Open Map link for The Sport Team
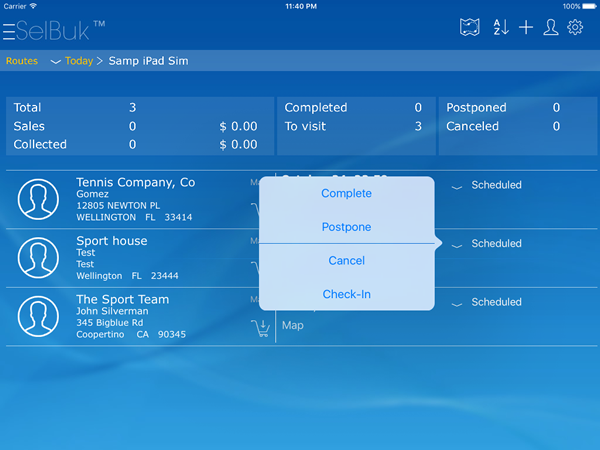The image size is (600, 450). click(x=293, y=326)
